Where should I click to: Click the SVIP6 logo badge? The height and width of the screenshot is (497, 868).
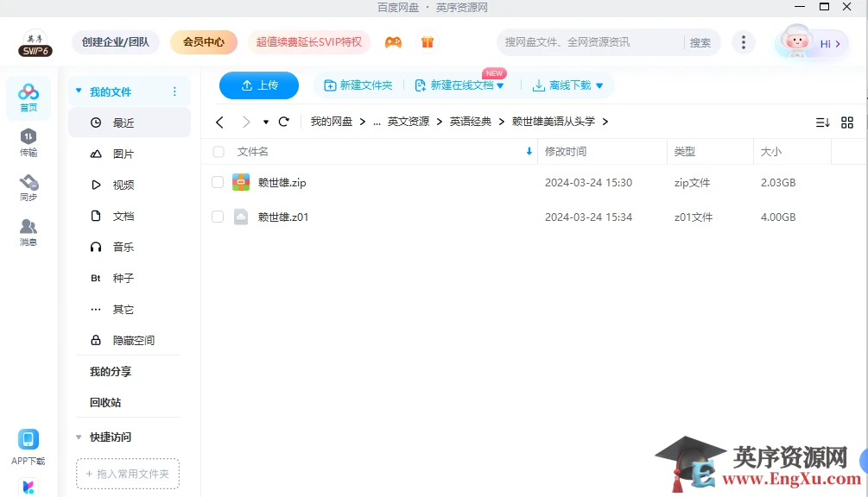click(35, 44)
